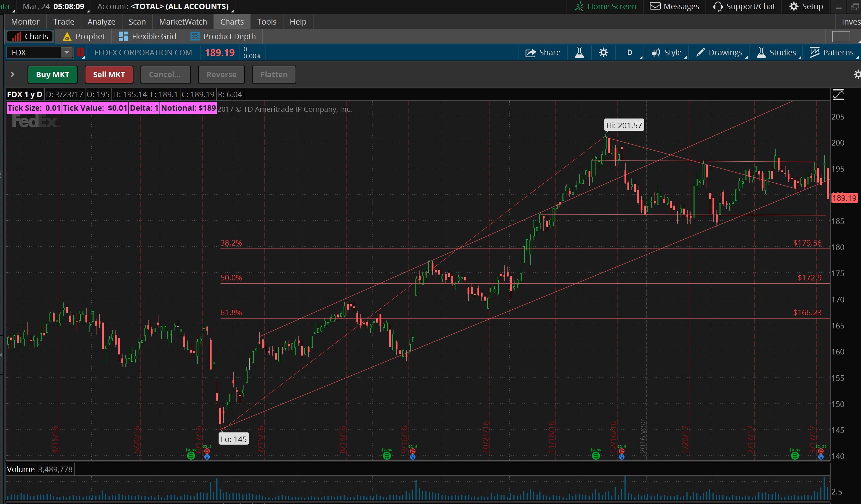
Task: Open the chart Share menu
Action: coord(543,52)
